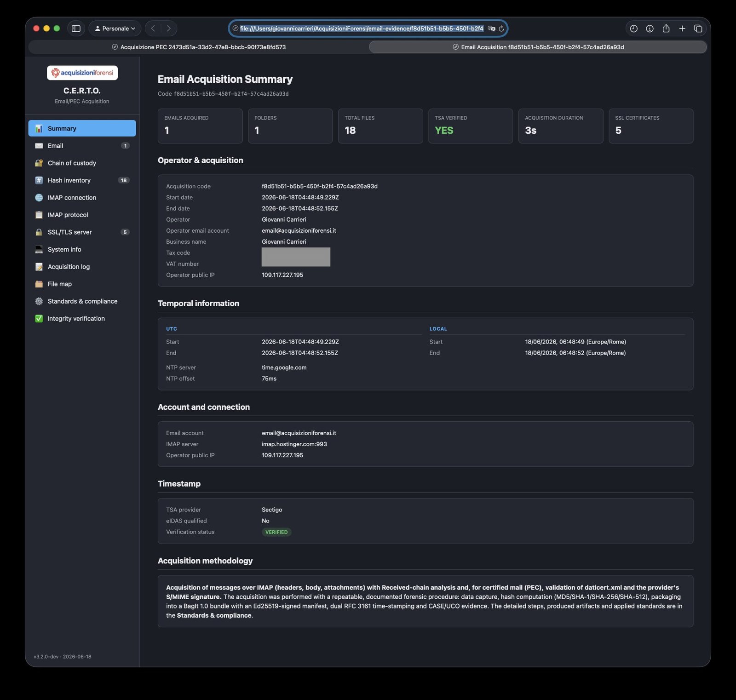Screen dimensions: 736x700
Task: Click the SSL/TLS server padlock icon
Action: click(x=39, y=232)
